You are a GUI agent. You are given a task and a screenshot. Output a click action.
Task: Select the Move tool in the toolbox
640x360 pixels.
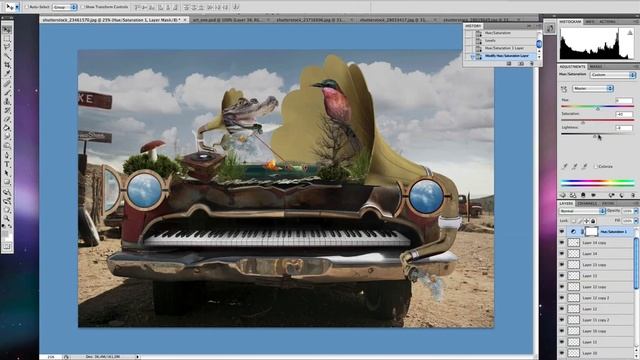point(7,30)
